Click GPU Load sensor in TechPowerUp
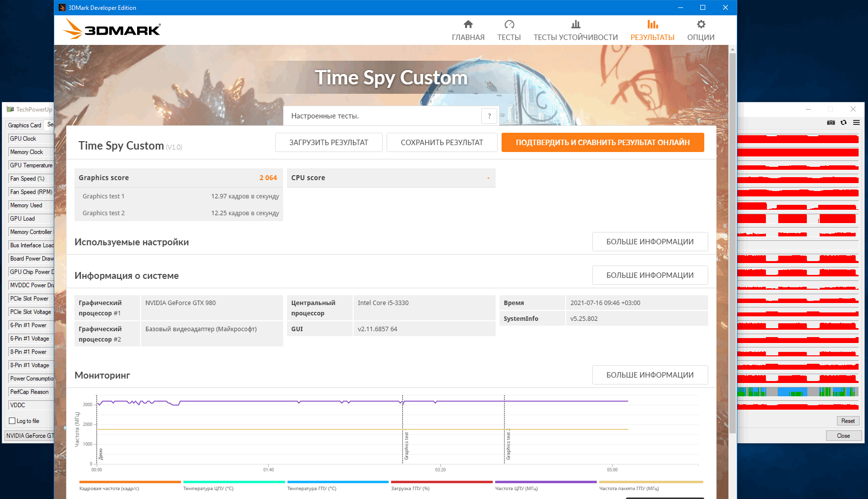The image size is (868, 499). click(31, 219)
